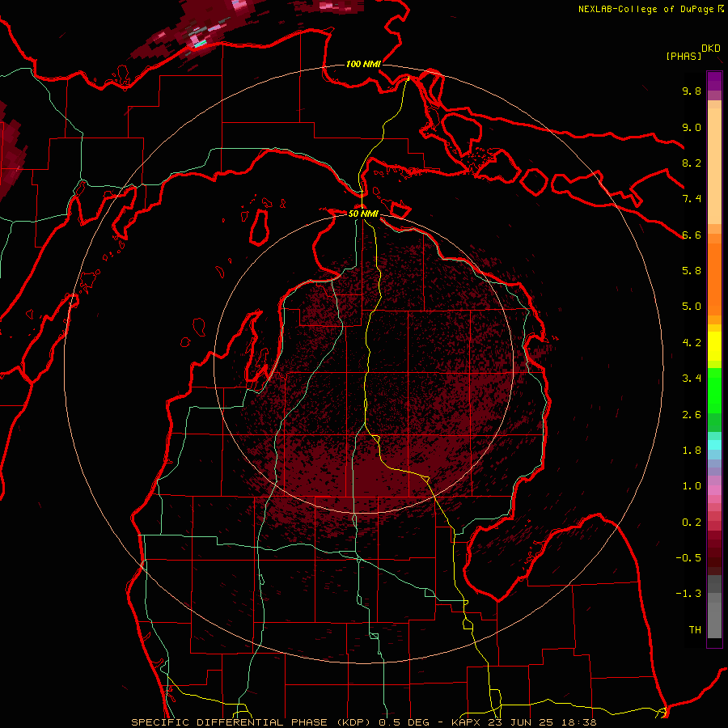Screen dimensions: 728x728
Task: Click the yellow segment of the color bar
Action: click(714, 346)
